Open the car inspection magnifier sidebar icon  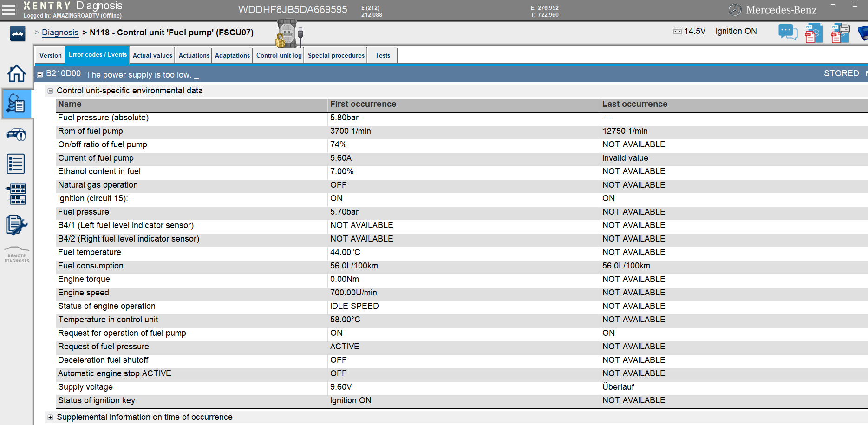coord(16,134)
